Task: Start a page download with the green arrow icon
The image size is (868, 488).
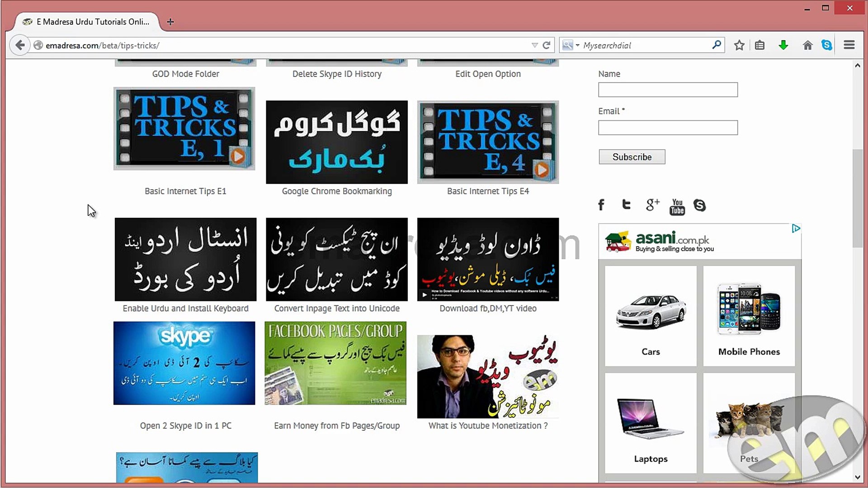Action: [783, 45]
